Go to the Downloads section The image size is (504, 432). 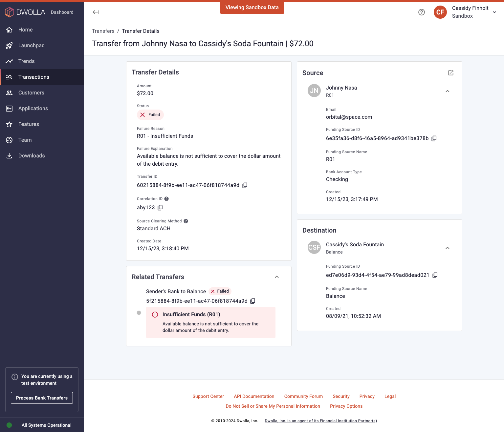32,155
